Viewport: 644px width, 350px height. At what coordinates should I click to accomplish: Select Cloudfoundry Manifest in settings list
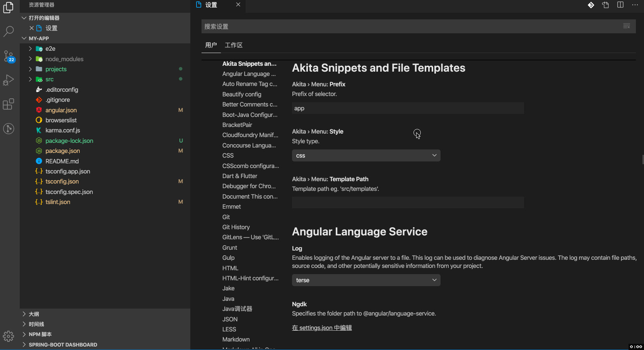click(250, 135)
